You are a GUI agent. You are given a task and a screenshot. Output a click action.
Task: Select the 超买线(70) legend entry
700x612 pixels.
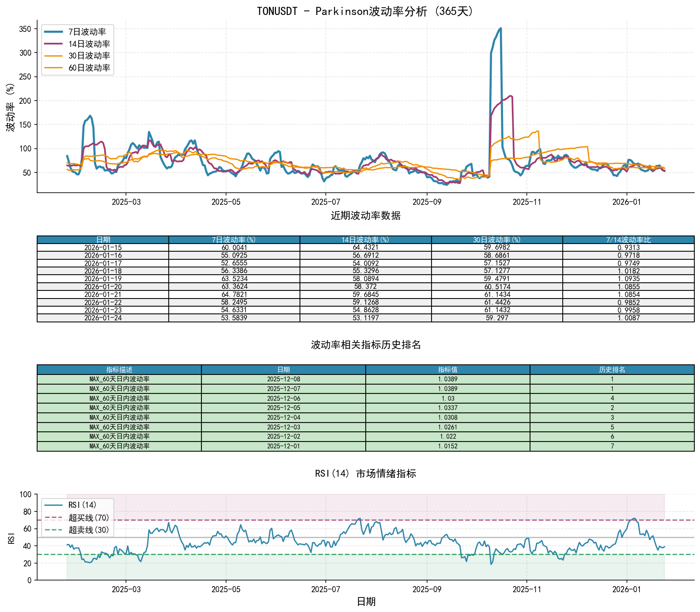coord(88,517)
